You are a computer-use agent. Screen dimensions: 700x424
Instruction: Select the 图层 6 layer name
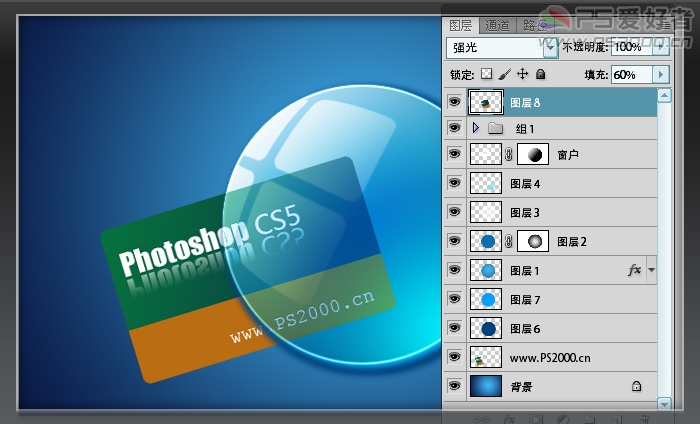click(x=525, y=329)
